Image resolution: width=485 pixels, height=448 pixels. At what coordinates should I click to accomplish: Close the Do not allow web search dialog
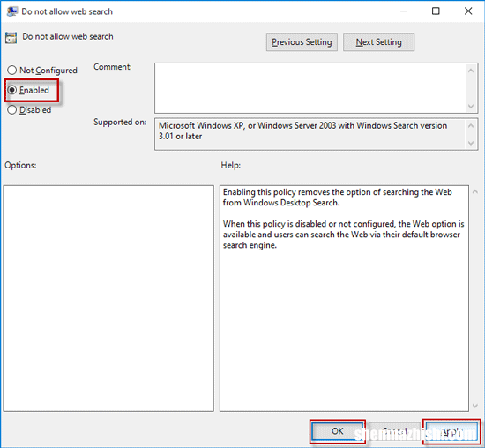tap(468, 11)
